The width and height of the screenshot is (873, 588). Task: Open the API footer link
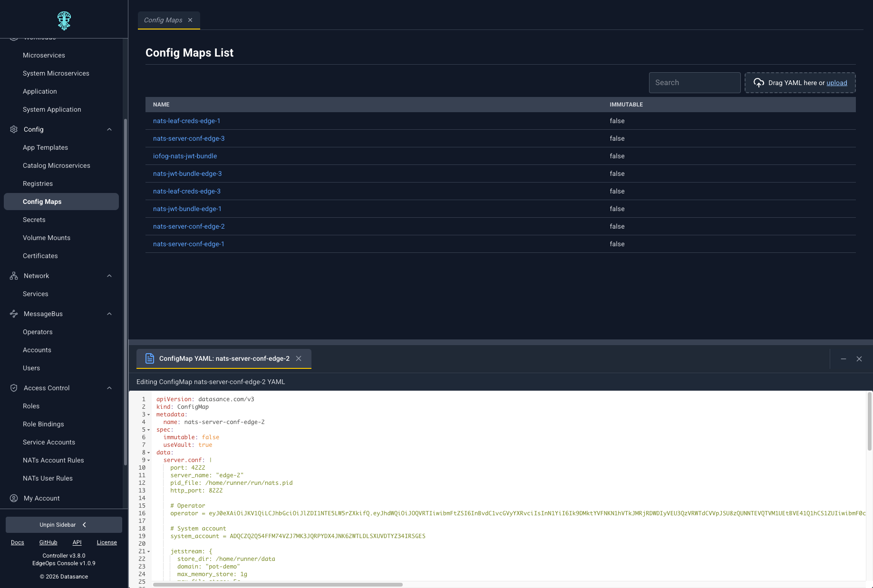(x=77, y=542)
